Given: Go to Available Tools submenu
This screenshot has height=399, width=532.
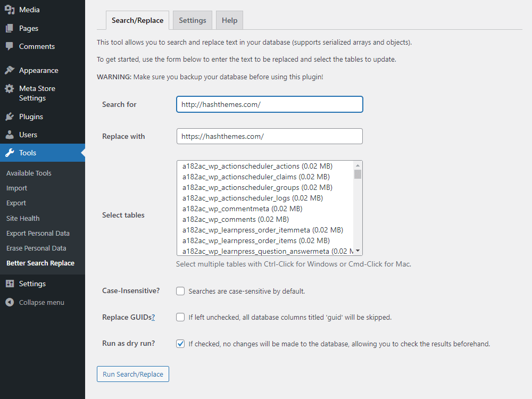Looking at the screenshot, I should tap(29, 173).
